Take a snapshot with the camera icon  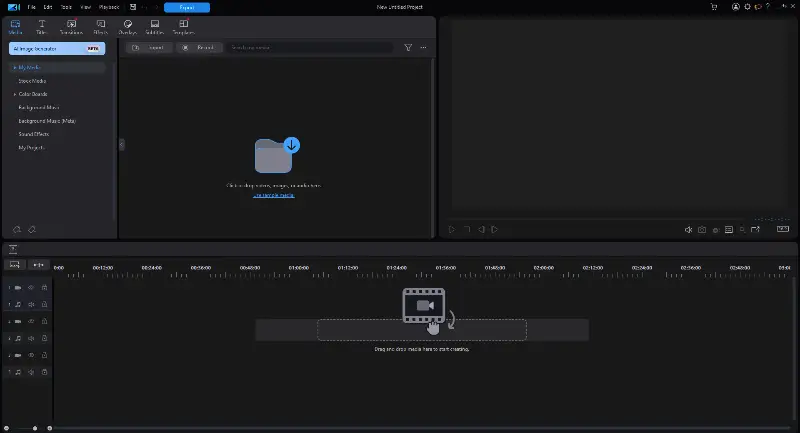coord(702,230)
